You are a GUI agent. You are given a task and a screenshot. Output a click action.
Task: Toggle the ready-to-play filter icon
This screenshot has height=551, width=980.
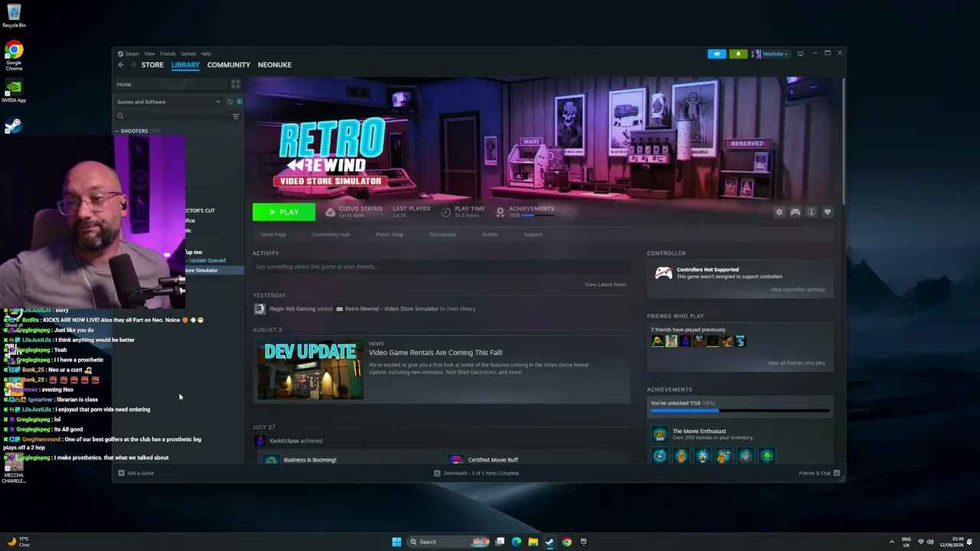[x=239, y=102]
